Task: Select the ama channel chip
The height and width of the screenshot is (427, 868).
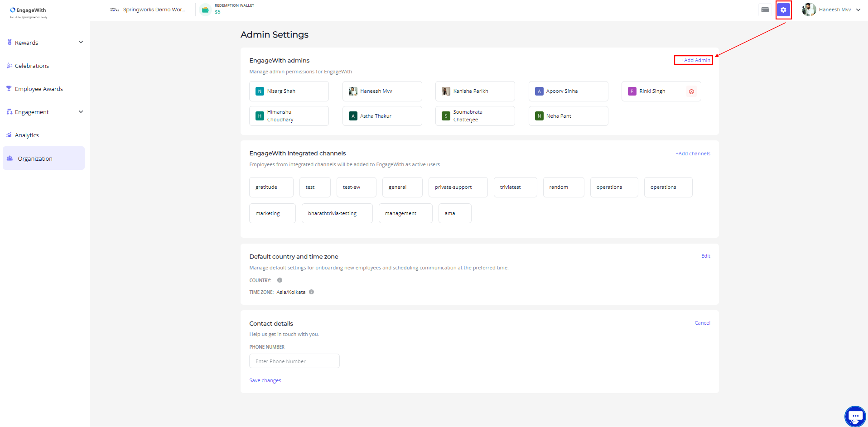Action: tap(455, 213)
